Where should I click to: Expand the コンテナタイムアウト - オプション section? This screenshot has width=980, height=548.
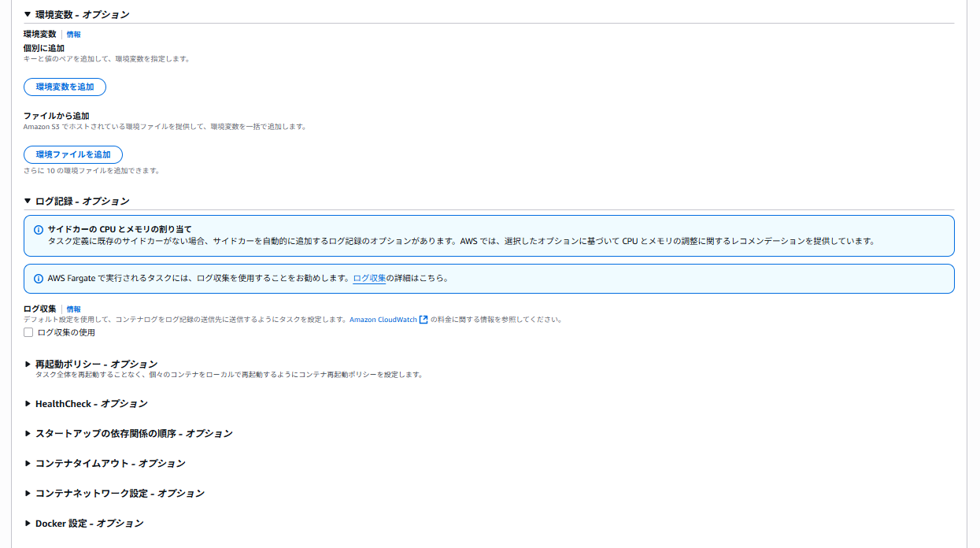(105, 463)
